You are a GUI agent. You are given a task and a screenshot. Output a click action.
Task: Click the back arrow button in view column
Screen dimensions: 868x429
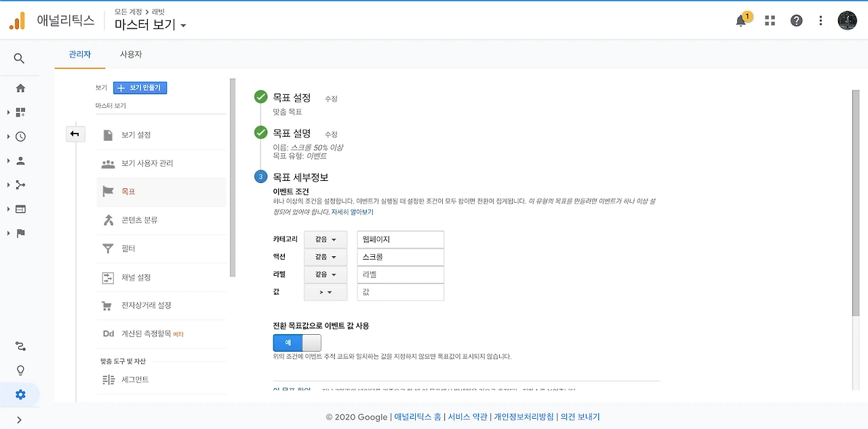(x=75, y=134)
